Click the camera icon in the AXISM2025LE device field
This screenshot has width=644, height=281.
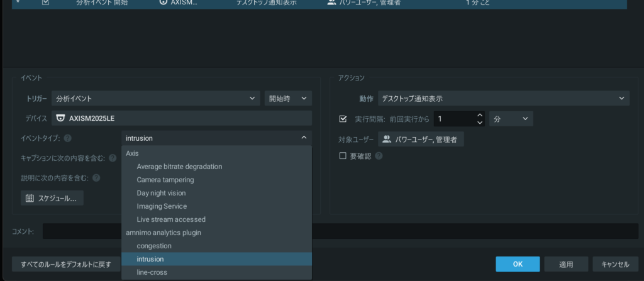60,118
